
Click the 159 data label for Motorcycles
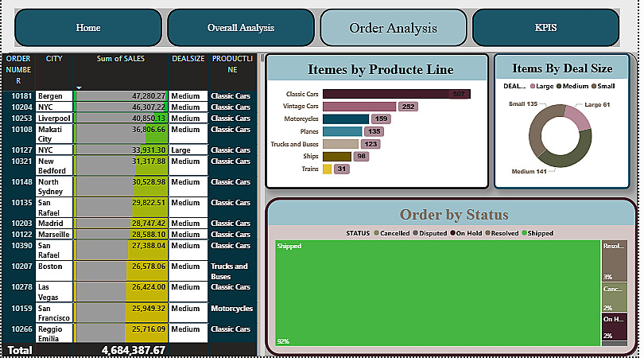[x=381, y=119]
